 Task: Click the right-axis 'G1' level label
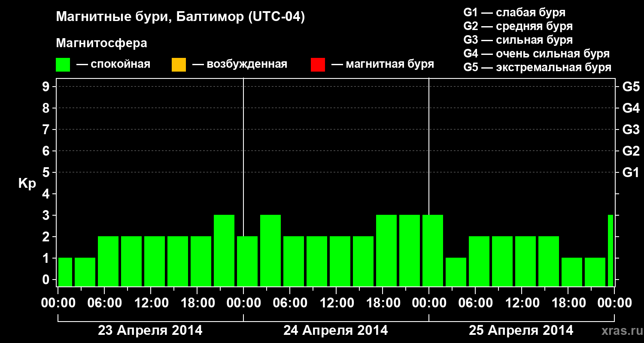point(631,172)
